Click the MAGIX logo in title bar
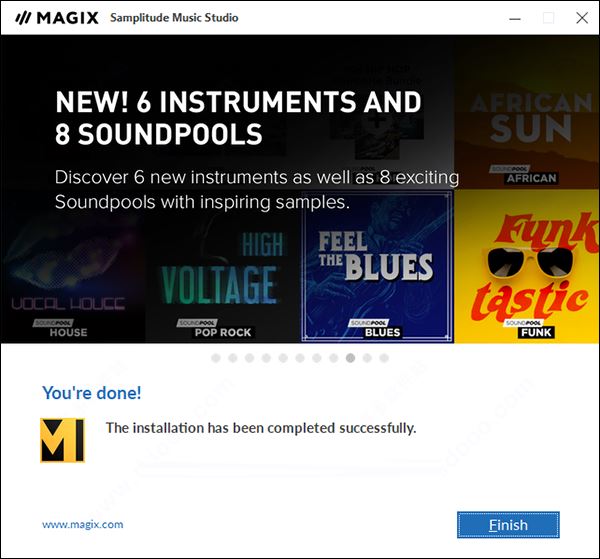 57,18
